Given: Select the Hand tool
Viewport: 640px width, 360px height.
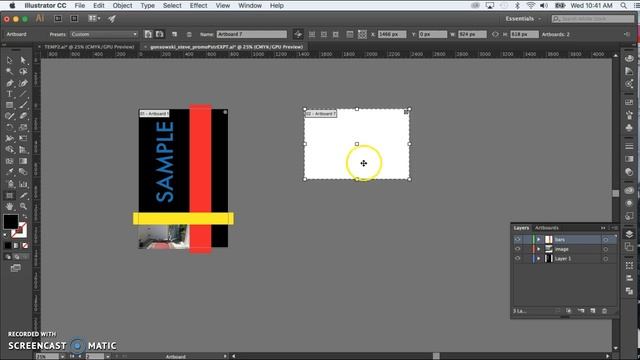Looking at the screenshot, I should (x=9, y=207).
